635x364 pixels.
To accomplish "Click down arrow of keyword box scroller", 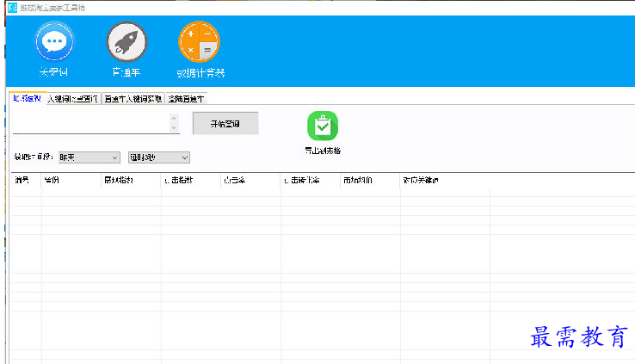I will pyautogui.click(x=175, y=129).
